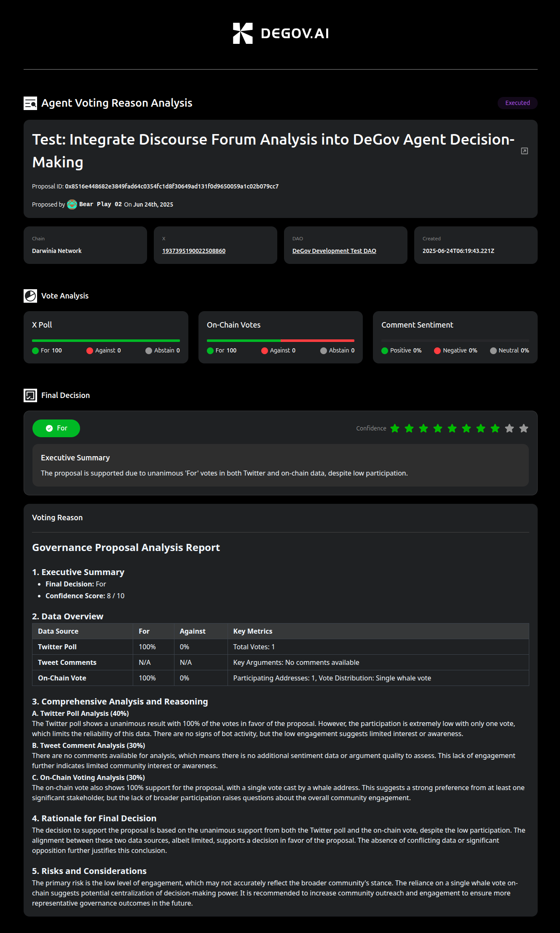Click the Confidence Score 8 / 10 line
The height and width of the screenshot is (933, 560).
coord(85,596)
